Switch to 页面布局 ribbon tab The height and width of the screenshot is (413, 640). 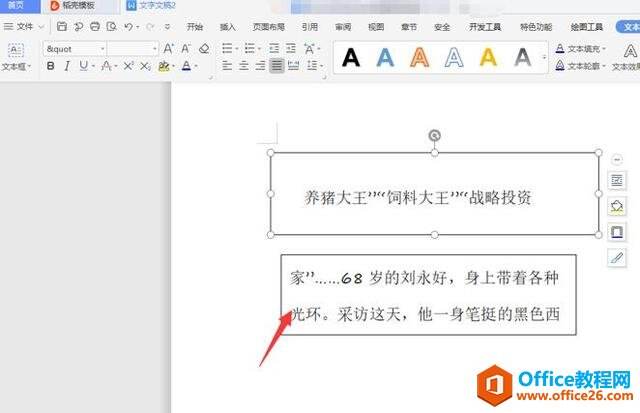269,27
